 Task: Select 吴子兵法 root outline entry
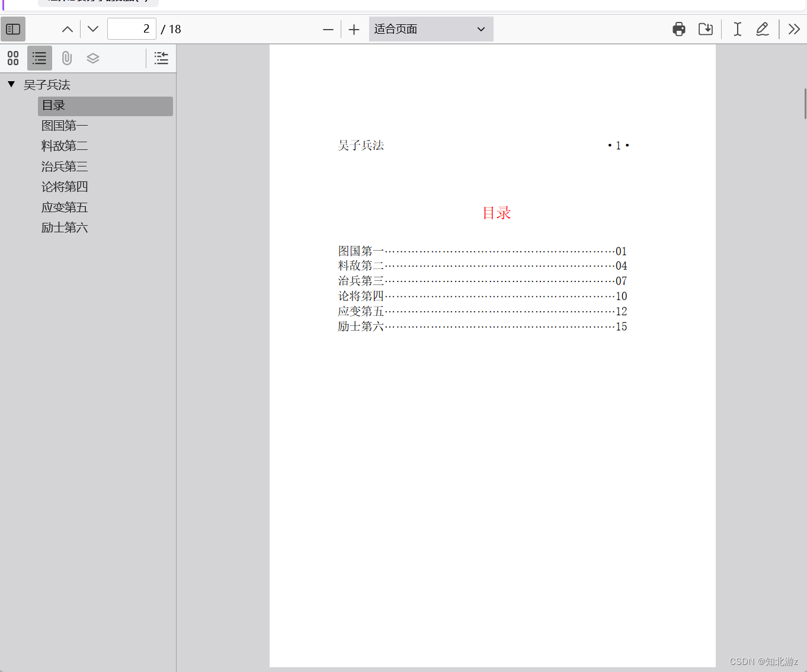click(47, 85)
